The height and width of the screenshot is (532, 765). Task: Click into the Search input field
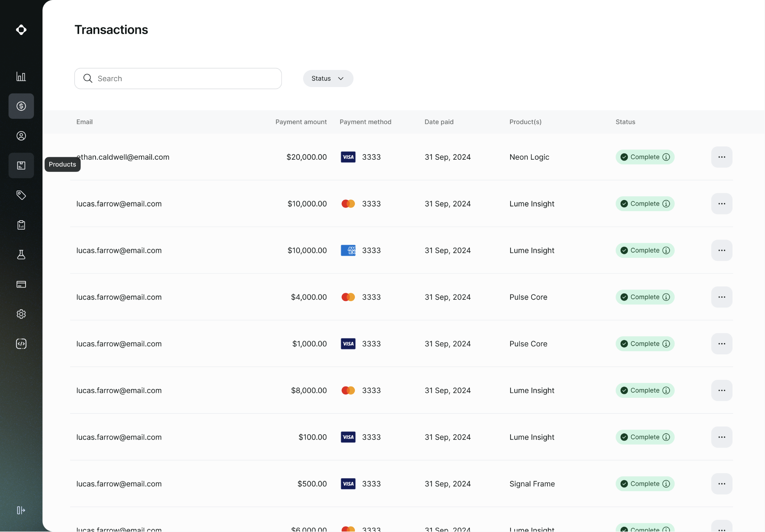coord(178,78)
